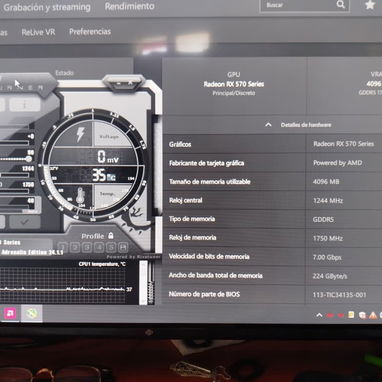Viewport: 382px width, 382px height.
Task: Click the Adrenalin Edition 24.1.1 driver text
Action: [x=32, y=253]
